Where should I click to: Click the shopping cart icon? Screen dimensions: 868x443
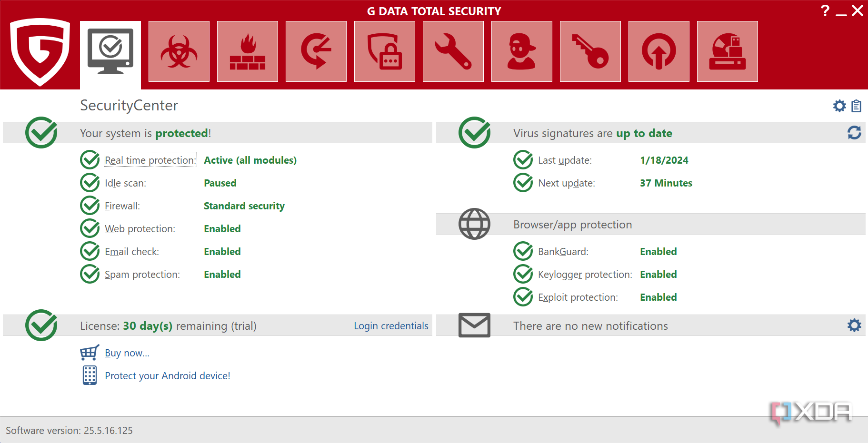[x=90, y=353]
